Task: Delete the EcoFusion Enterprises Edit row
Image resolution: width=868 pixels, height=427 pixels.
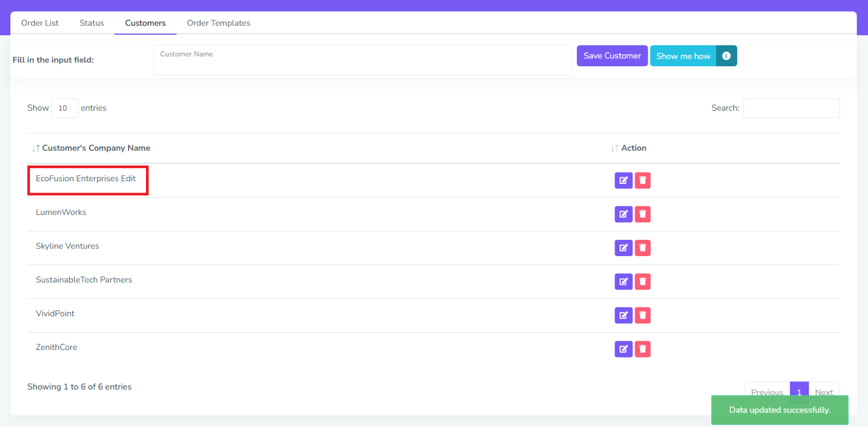Action: 642,181
